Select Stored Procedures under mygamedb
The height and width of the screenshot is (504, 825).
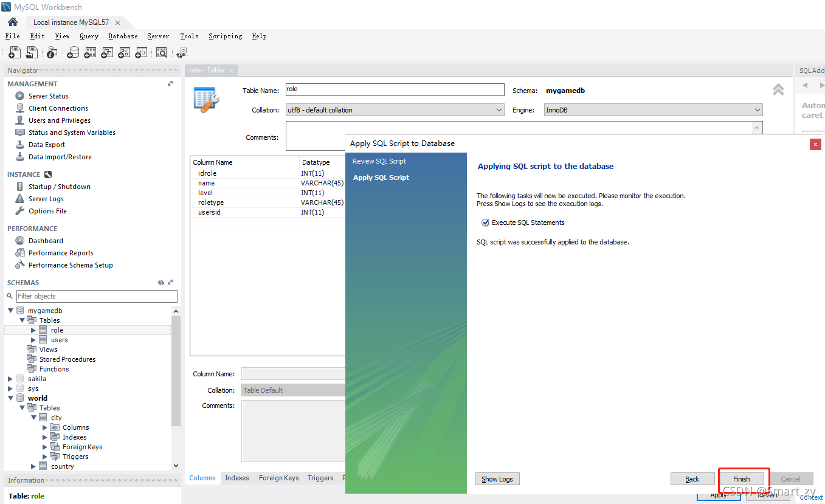67,359
